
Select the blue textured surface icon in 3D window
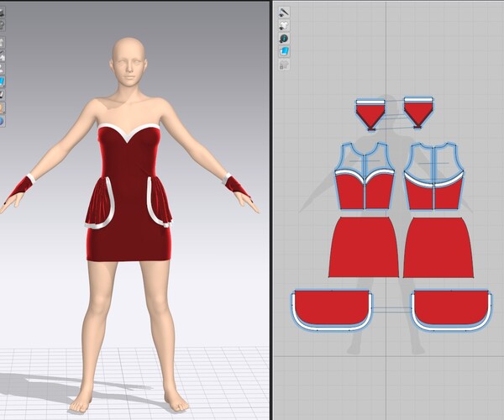coord(2,81)
